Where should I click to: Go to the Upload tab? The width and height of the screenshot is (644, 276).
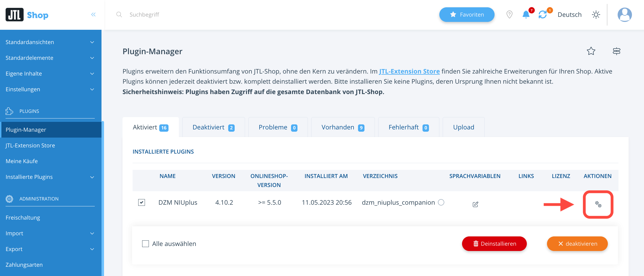tap(464, 127)
